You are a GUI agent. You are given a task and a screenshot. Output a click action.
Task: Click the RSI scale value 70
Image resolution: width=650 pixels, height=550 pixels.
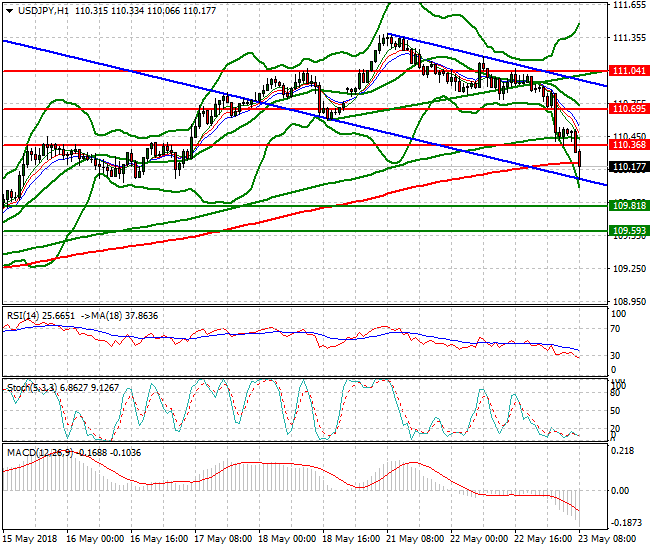pos(616,329)
